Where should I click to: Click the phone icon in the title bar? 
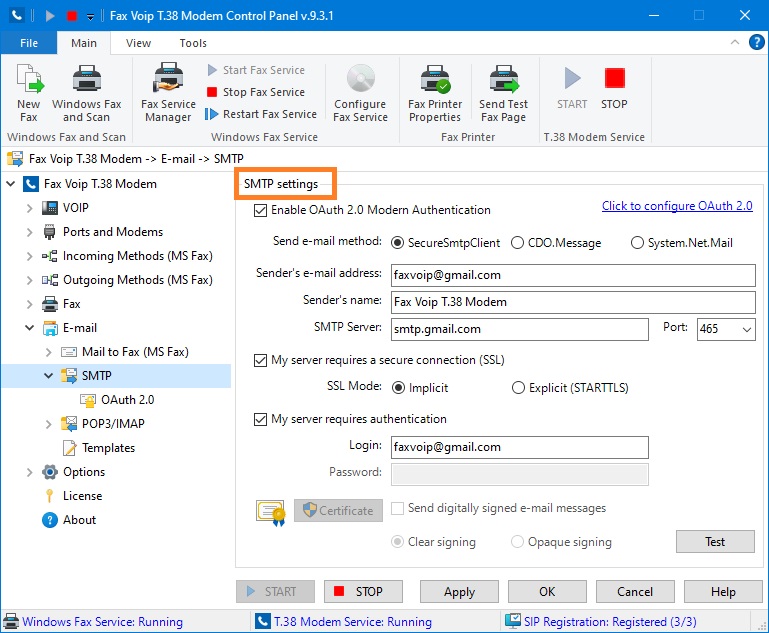click(x=17, y=15)
